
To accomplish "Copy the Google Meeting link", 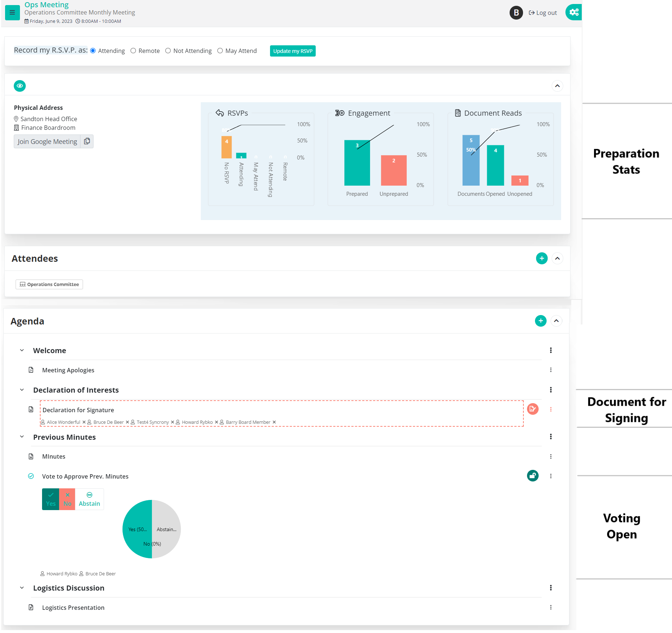I will [87, 141].
